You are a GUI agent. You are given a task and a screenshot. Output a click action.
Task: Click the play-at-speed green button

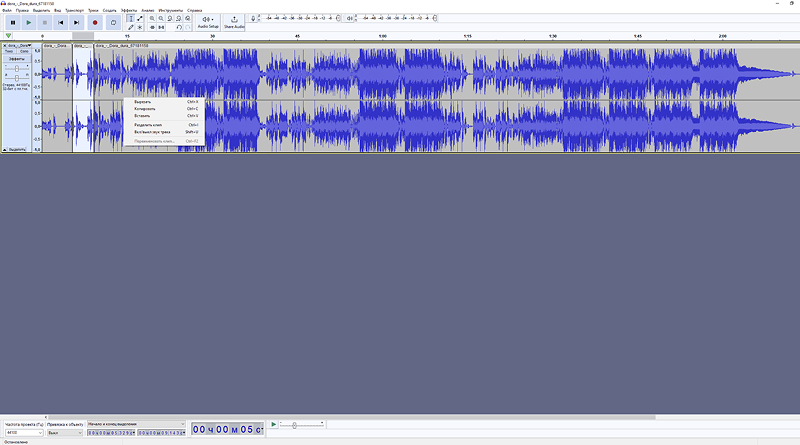tap(273, 425)
